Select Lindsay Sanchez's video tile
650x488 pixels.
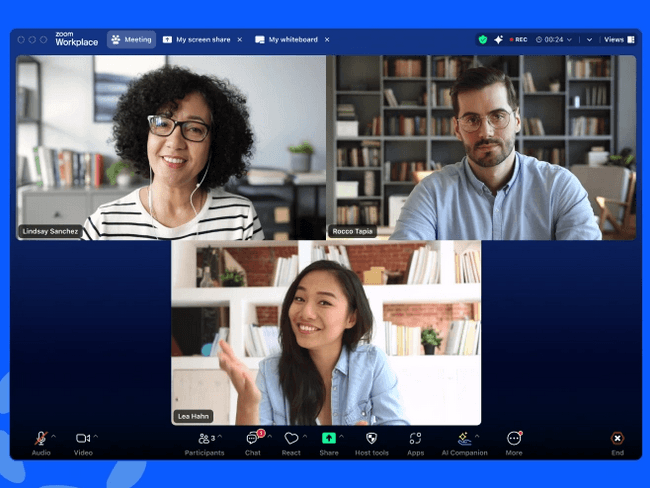point(171,148)
